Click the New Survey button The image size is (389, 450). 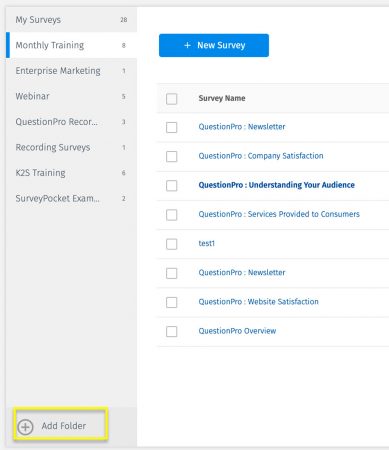tap(214, 45)
